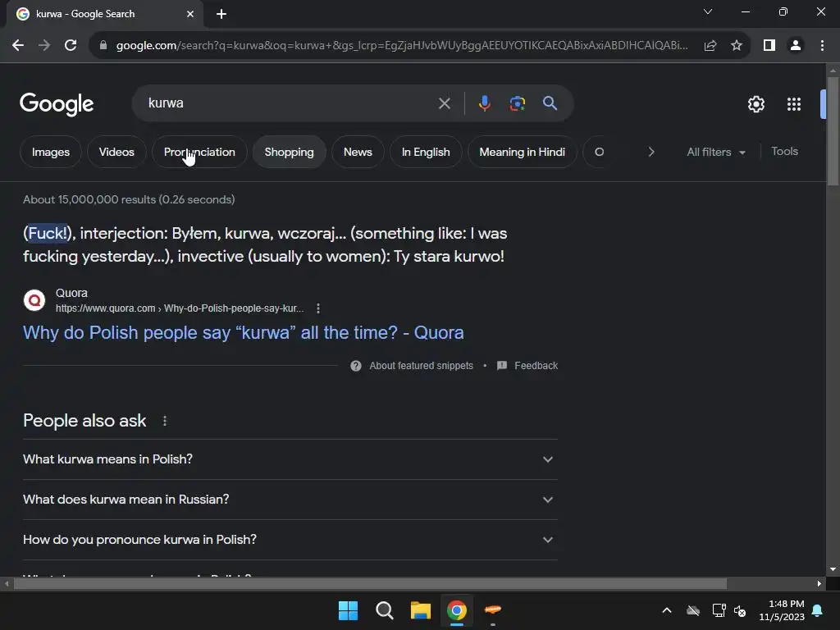The width and height of the screenshot is (840, 630).
Task: Open the network display tray icon
Action: (x=719, y=610)
